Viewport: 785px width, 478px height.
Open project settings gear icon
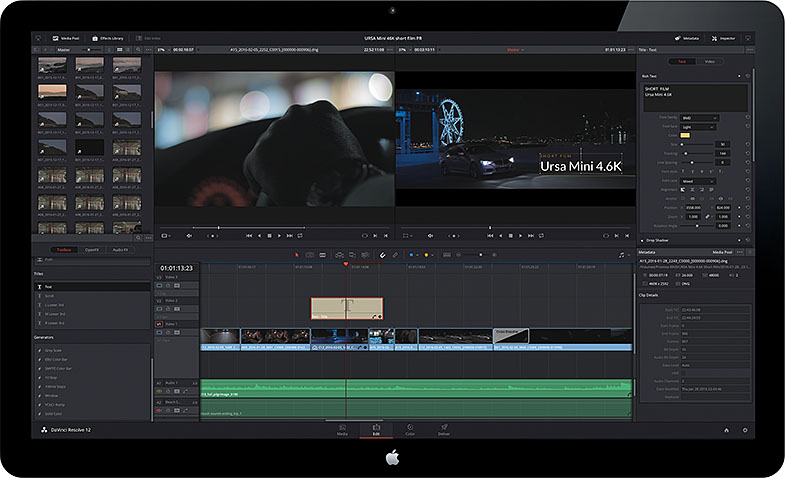coord(745,430)
